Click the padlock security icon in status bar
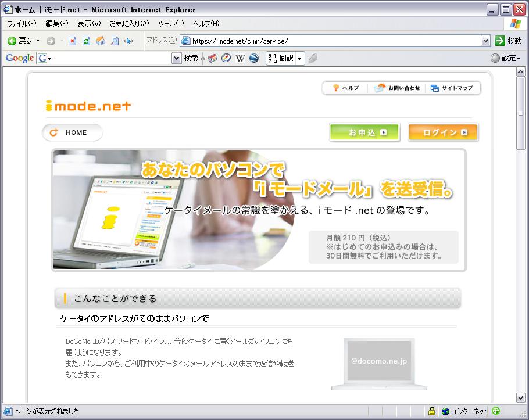 pyautogui.click(x=432, y=411)
